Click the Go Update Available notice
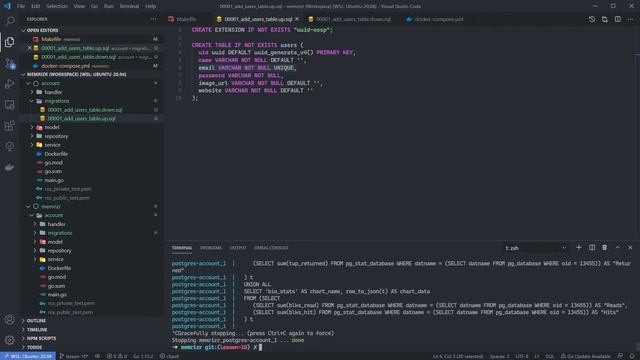Image resolution: width=640 pixels, height=360 pixels. [585, 356]
